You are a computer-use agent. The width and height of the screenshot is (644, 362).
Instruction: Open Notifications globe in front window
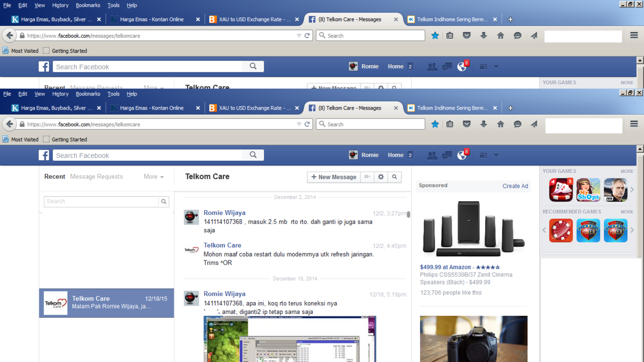coord(462,155)
